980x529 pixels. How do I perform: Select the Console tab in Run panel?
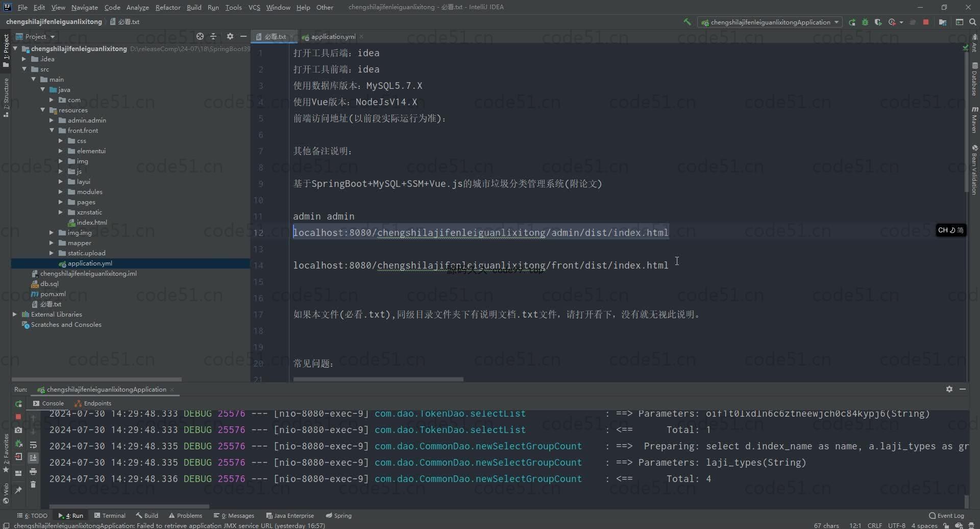coord(48,403)
